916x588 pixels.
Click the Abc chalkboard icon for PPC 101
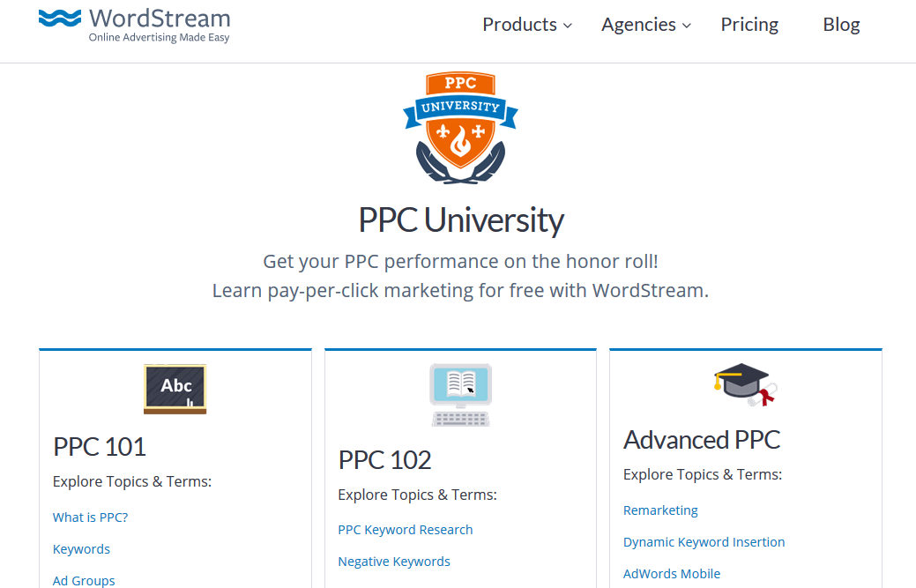tap(175, 389)
